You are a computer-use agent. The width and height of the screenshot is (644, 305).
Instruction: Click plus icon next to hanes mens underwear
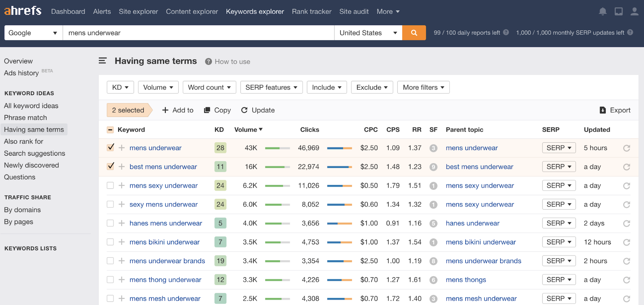click(121, 223)
